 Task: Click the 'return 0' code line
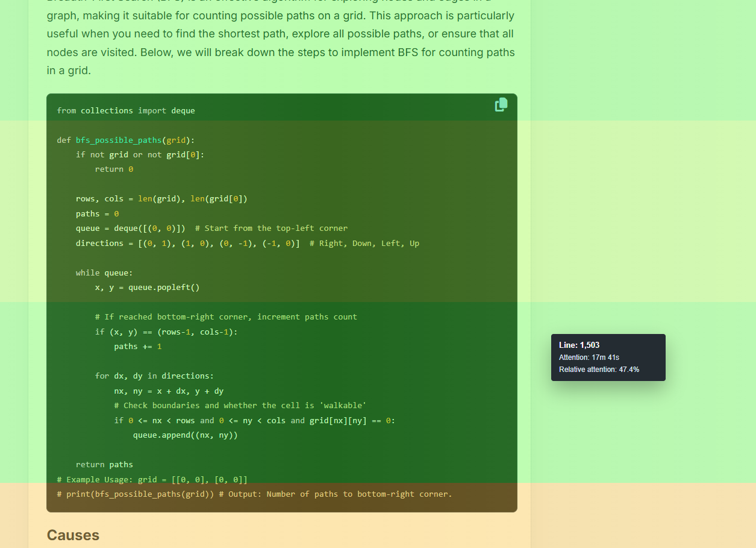click(114, 169)
